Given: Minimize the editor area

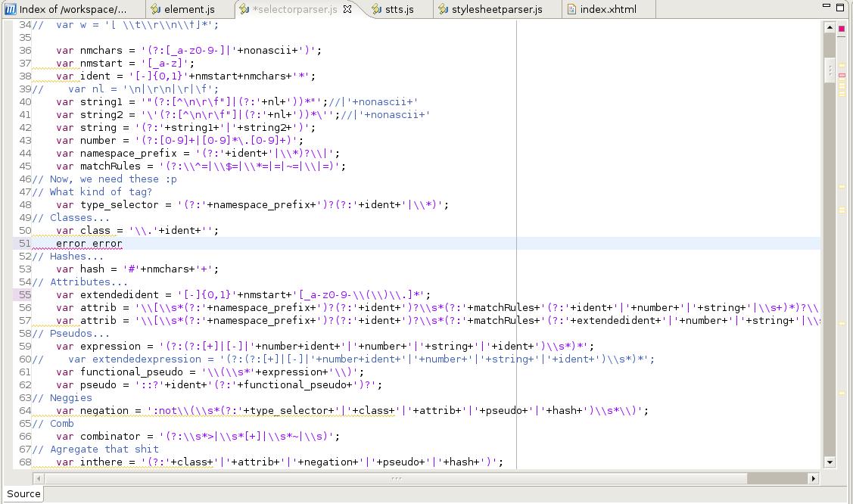Looking at the screenshot, I should [827, 5].
